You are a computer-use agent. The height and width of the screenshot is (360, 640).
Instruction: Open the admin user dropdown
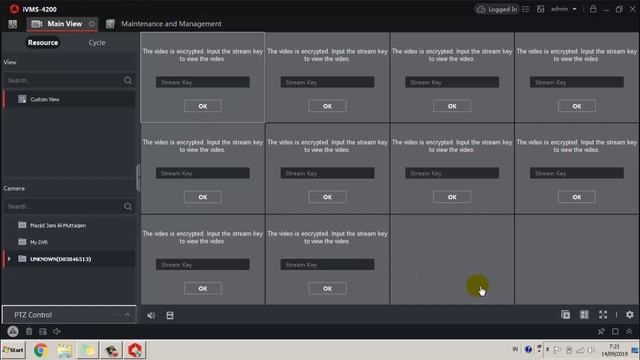tap(564, 9)
